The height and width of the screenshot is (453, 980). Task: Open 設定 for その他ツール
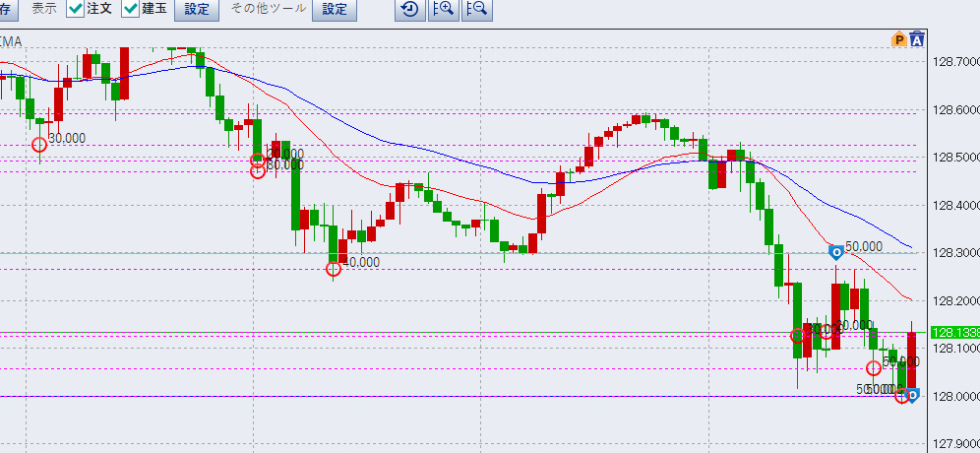(335, 10)
